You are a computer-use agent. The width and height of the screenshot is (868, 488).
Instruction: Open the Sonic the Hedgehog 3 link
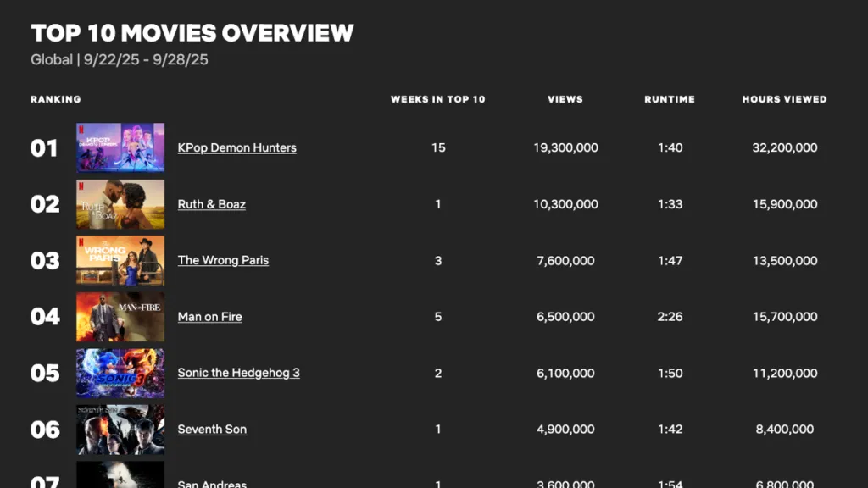(x=238, y=373)
